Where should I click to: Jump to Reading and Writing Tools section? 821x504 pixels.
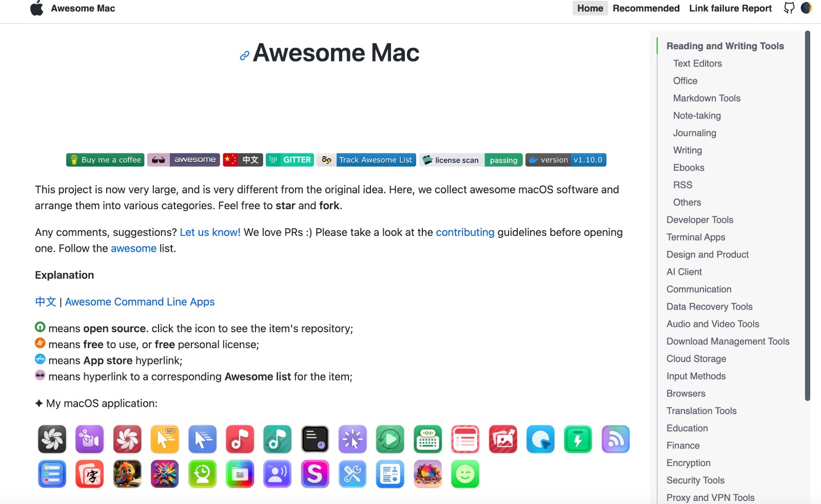pos(725,46)
